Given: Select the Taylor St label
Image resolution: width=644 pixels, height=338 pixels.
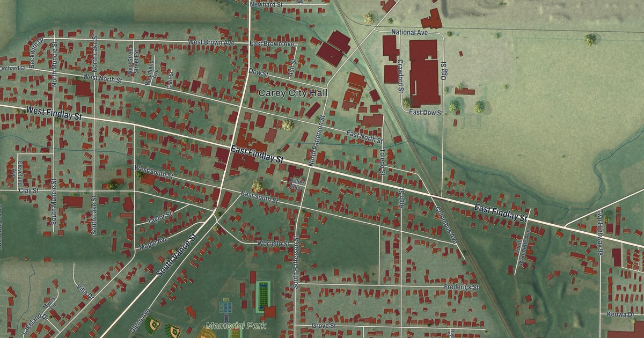Looking at the screenshot, I should tap(160, 217).
